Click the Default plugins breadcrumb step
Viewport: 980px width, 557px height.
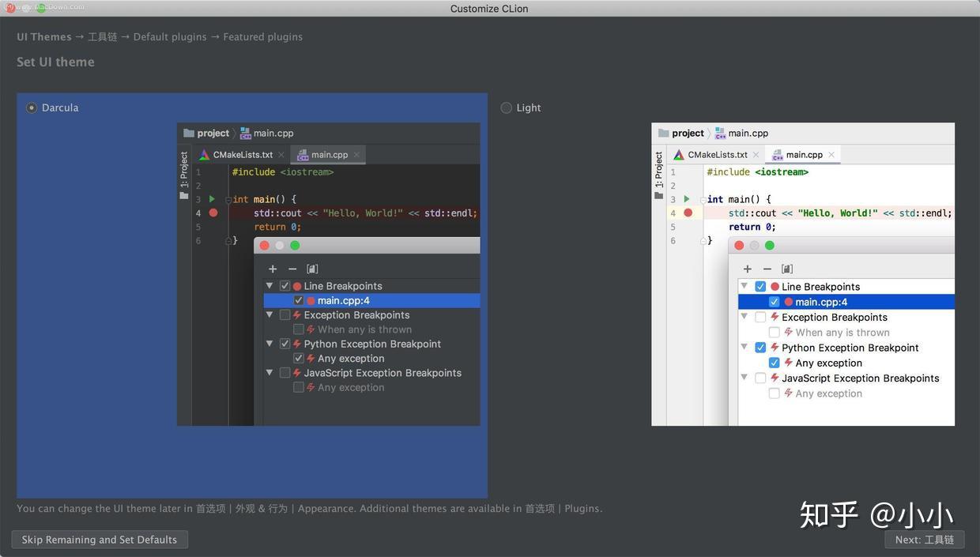pyautogui.click(x=170, y=37)
